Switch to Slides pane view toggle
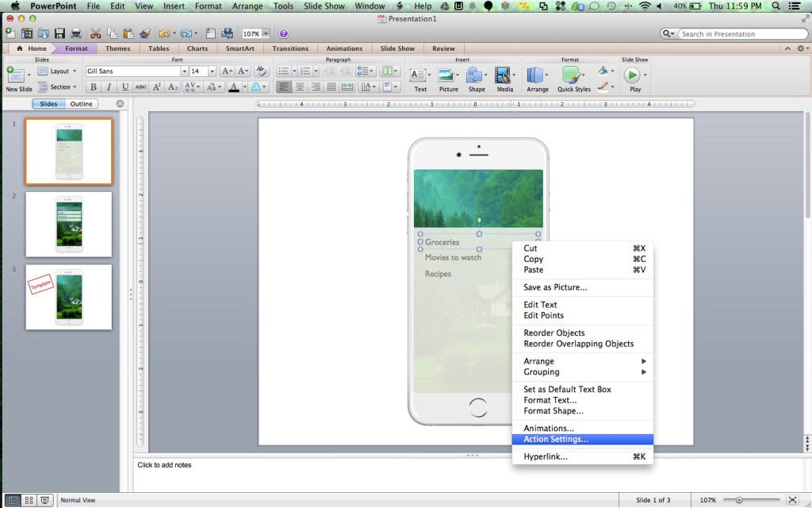Viewport: 812px width, 508px height. [x=48, y=104]
